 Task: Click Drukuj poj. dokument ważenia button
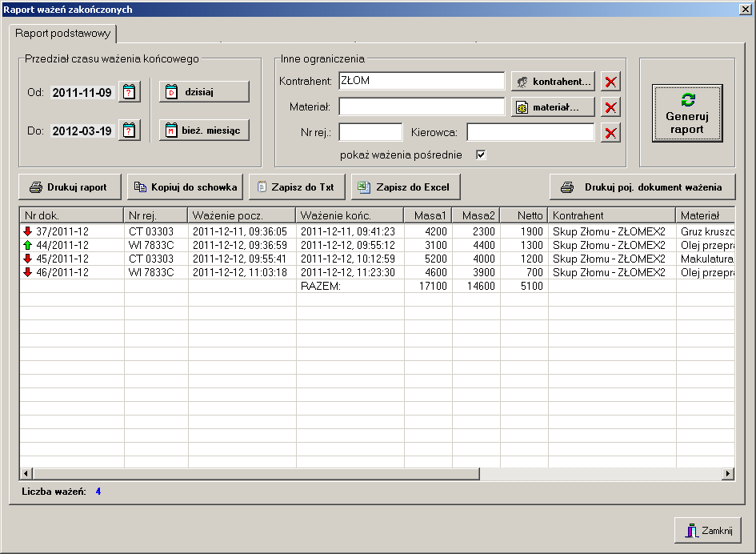(x=642, y=187)
